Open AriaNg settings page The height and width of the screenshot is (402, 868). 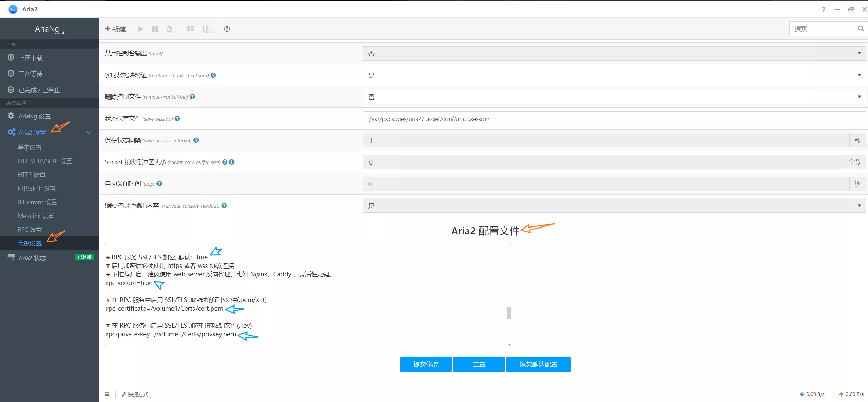[49, 116]
